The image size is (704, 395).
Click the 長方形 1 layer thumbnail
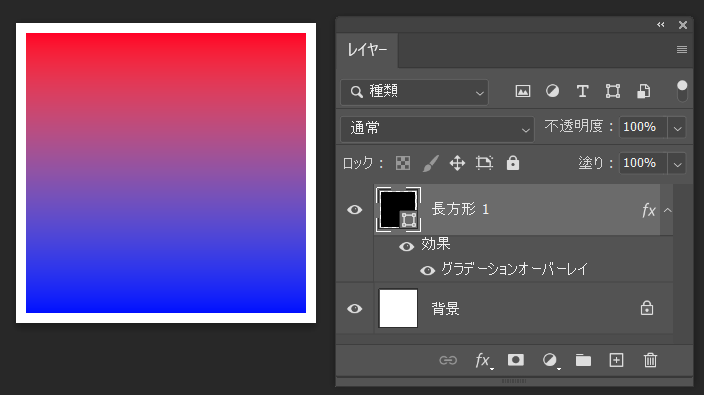click(398, 210)
